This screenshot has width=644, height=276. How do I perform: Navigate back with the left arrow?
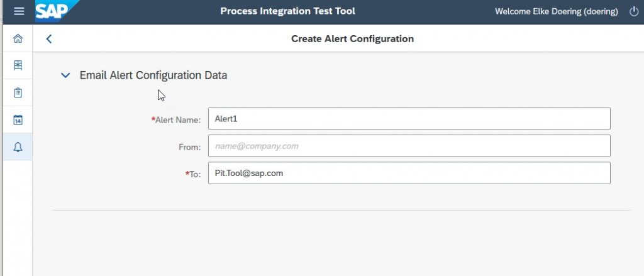[49, 39]
